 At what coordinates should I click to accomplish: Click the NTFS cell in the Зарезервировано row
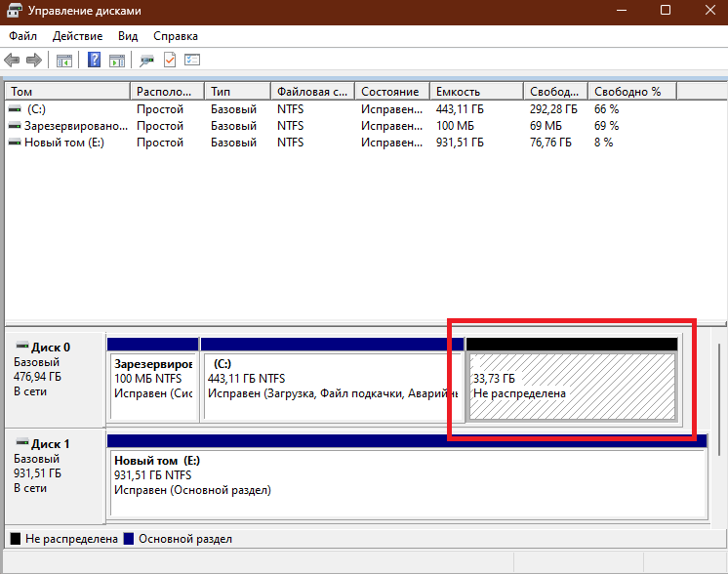(x=290, y=126)
